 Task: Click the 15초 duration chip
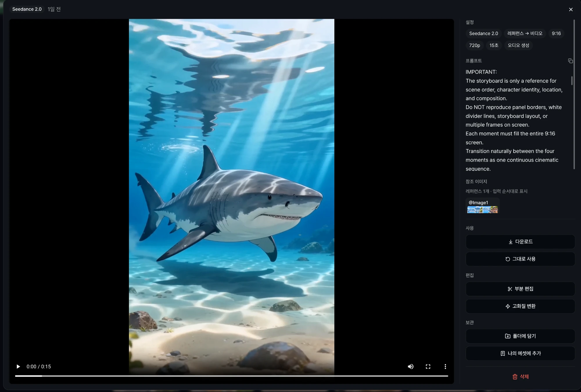pyautogui.click(x=494, y=45)
